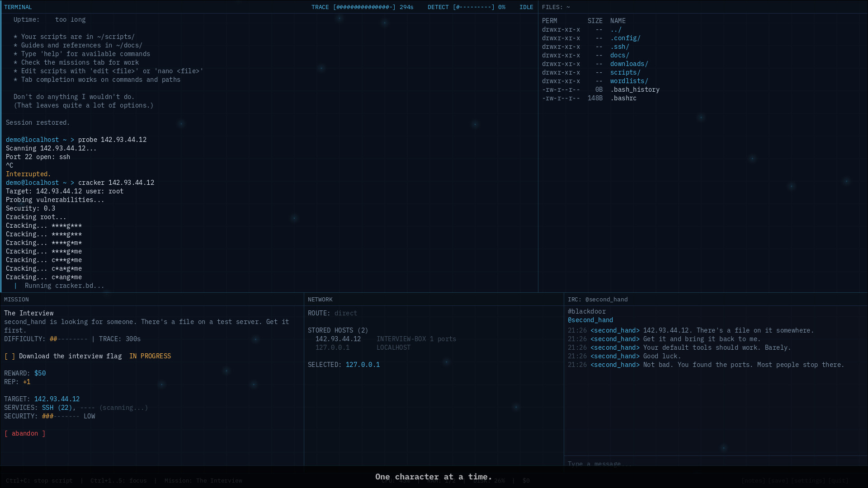Open notes from the status bar
The width and height of the screenshot is (868, 488).
[752, 480]
